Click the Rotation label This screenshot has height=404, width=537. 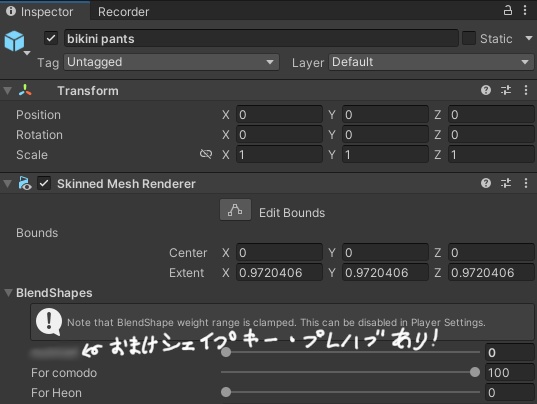pyautogui.click(x=39, y=135)
